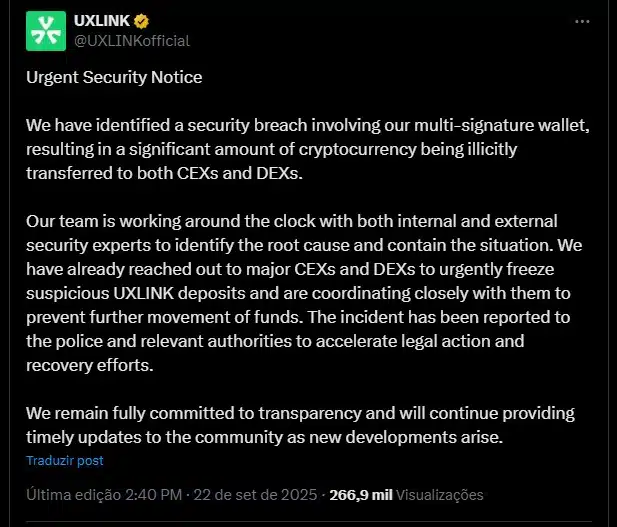Viewport: 617px width, 527px height.
Task: Click the text transferred to both CEXs and DEXs
Action: [164, 173]
